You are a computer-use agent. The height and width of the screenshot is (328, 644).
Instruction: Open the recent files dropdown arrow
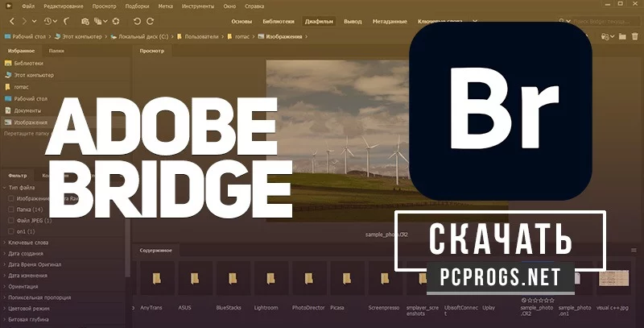click(x=55, y=22)
